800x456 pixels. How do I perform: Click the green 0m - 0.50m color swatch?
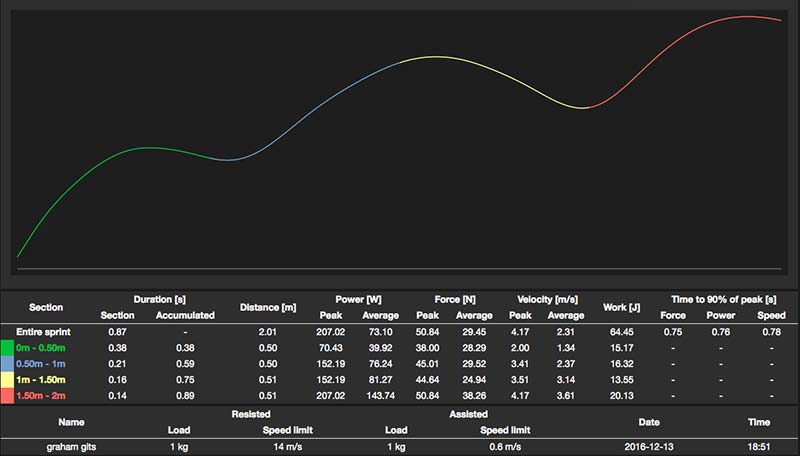(7, 348)
